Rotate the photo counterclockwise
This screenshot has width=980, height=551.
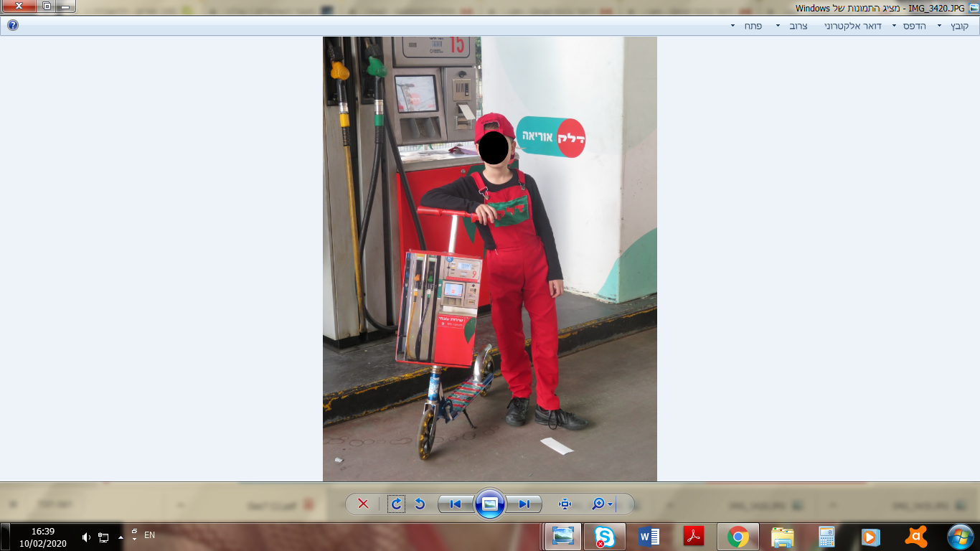point(420,504)
